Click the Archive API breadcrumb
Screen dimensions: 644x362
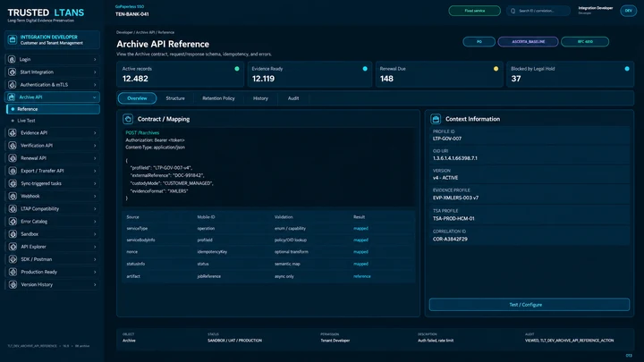point(146,32)
